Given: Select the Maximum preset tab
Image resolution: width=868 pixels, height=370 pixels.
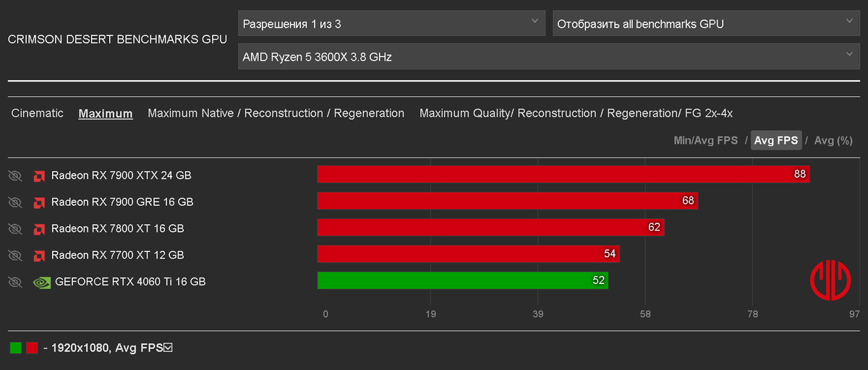Looking at the screenshot, I should pyautogui.click(x=106, y=113).
